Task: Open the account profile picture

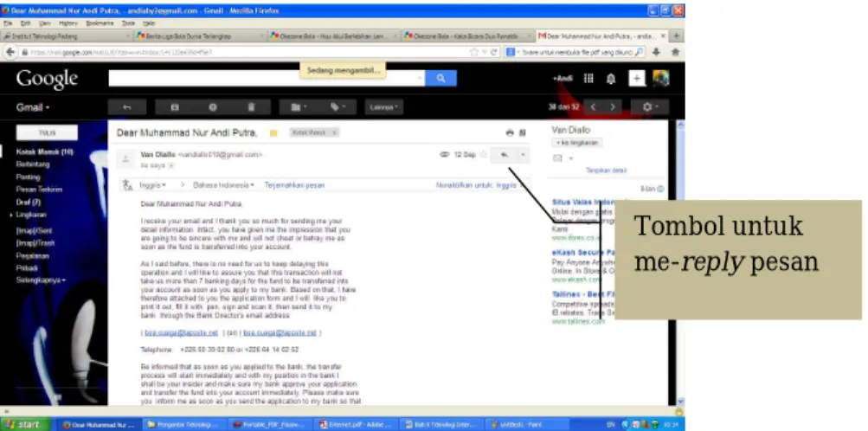Action: (x=661, y=79)
